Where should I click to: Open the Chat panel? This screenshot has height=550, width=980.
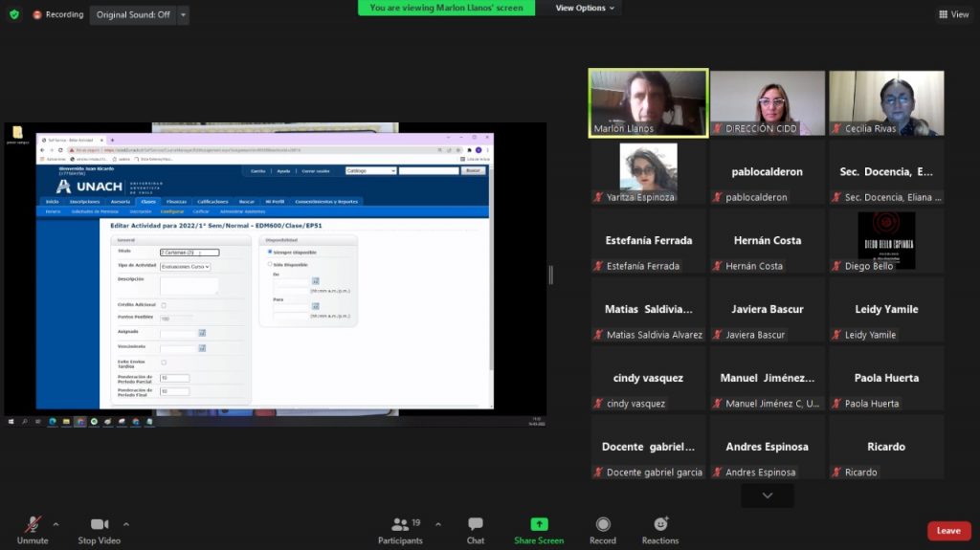(x=476, y=524)
